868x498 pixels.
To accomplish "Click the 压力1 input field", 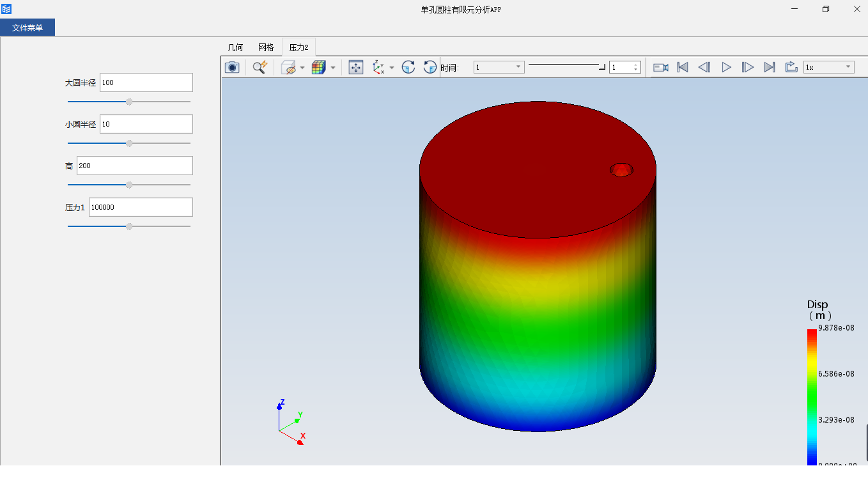I will pyautogui.click(x=141, y=207).
